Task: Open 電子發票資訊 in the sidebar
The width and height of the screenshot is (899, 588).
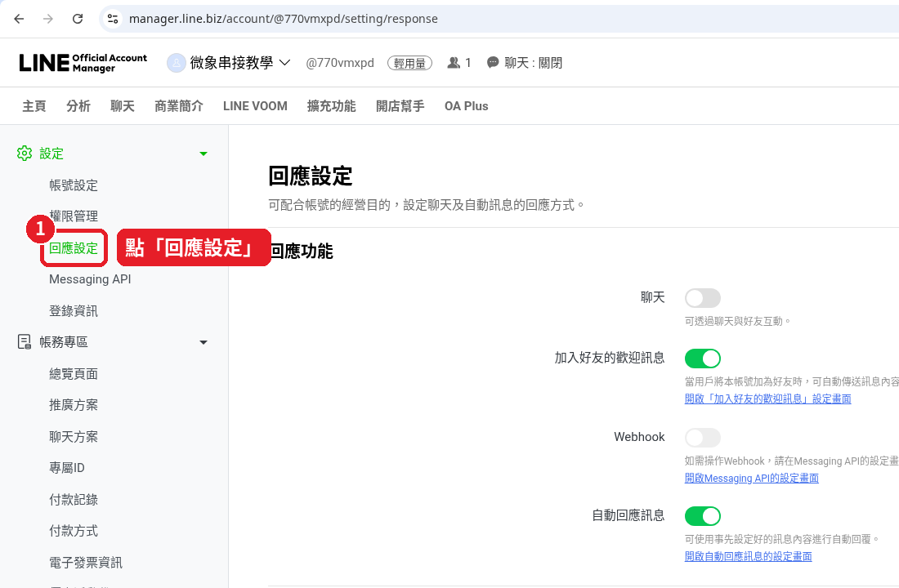Action: [x=86, y=563]
